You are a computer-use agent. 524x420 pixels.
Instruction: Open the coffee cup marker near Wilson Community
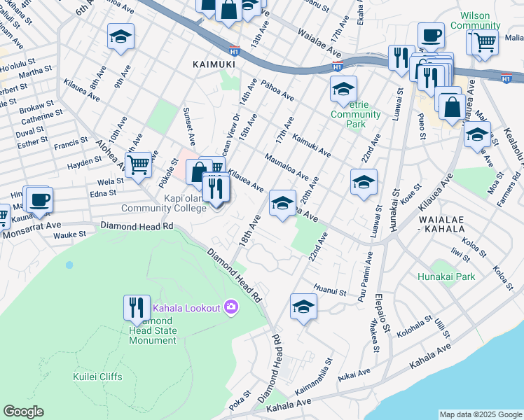431,37
